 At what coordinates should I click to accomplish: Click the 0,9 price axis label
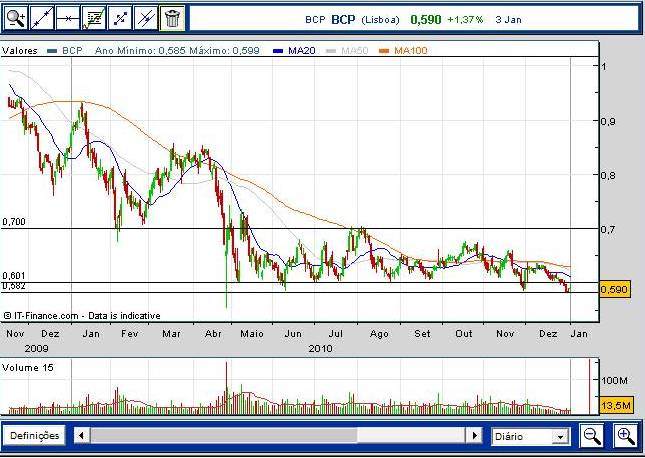pyautogui.click(x=608, y=121)
